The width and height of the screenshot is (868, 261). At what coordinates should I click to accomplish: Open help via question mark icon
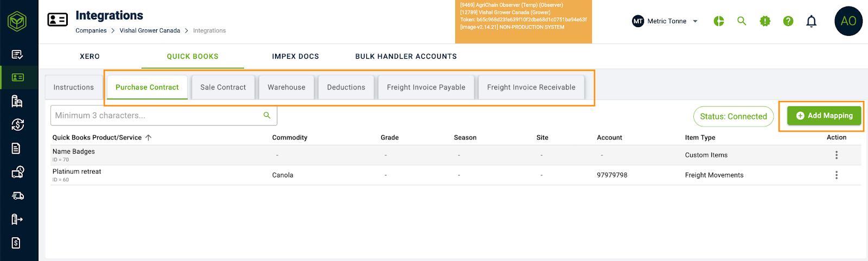tap(788, 21)
